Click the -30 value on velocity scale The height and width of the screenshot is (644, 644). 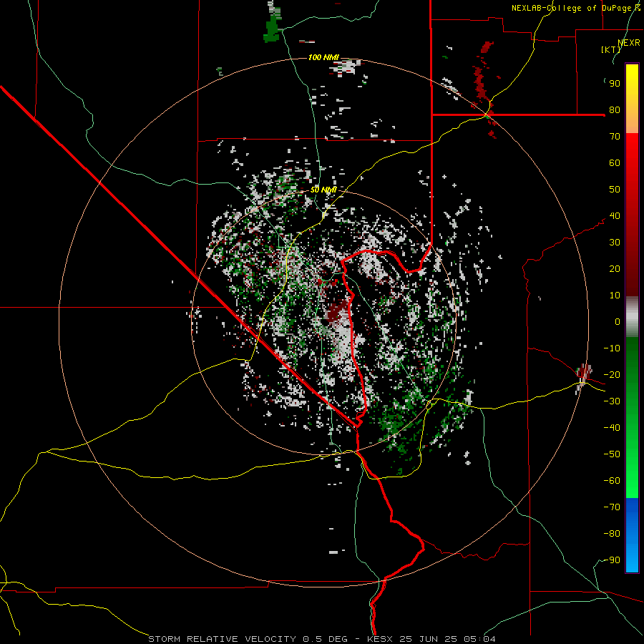coord(612,401)
